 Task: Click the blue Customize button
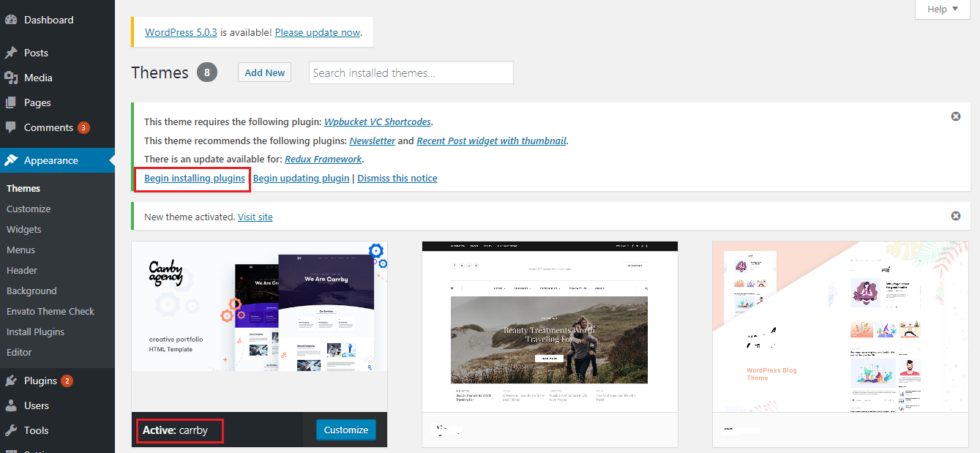point(346,430)
